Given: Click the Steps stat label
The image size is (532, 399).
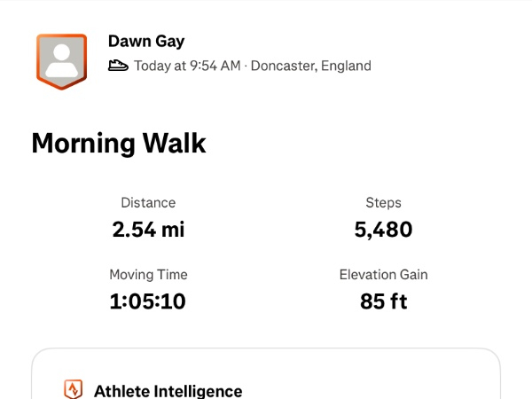Looking at the screenshot, I should (383, 203).
